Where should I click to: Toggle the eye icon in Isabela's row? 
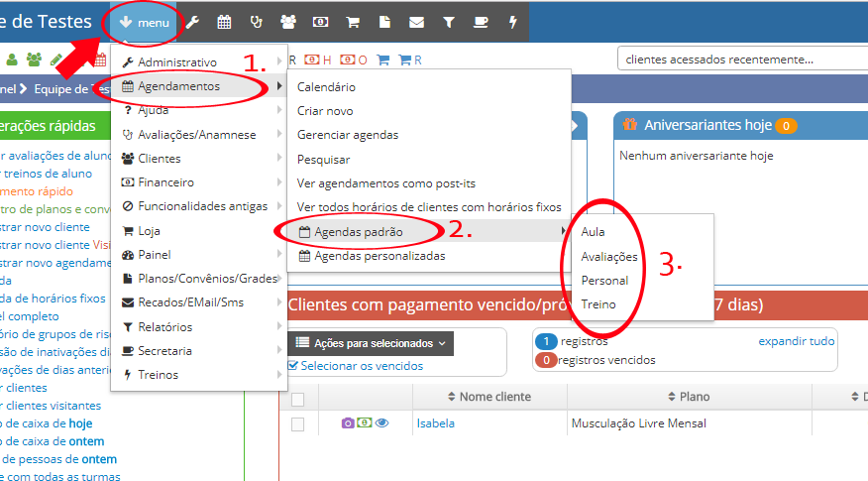click(381, 423)
